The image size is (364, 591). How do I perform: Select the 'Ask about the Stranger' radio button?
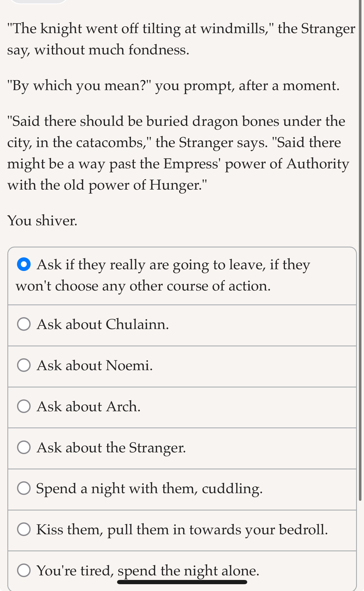click(x=24, y=447)
